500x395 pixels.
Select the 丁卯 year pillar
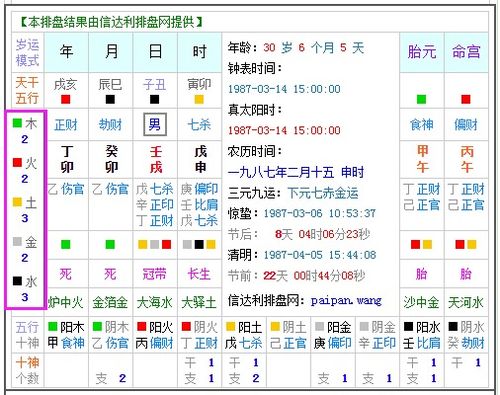(67, 159)
